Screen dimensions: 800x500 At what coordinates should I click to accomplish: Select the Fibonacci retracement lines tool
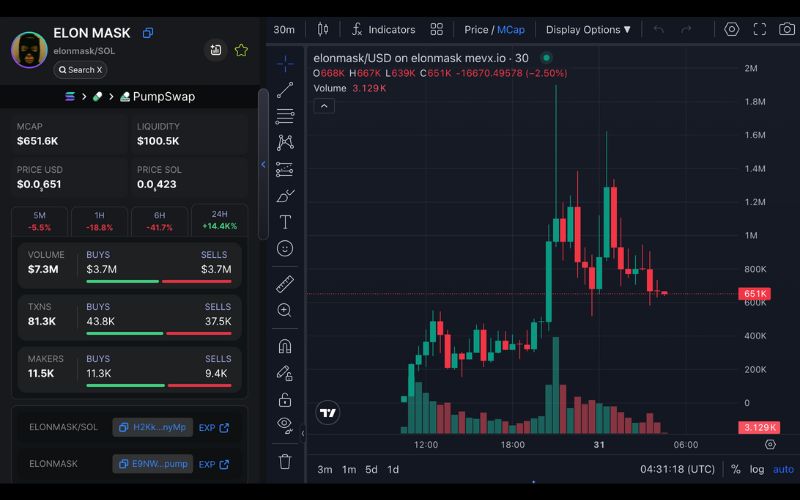285,116
